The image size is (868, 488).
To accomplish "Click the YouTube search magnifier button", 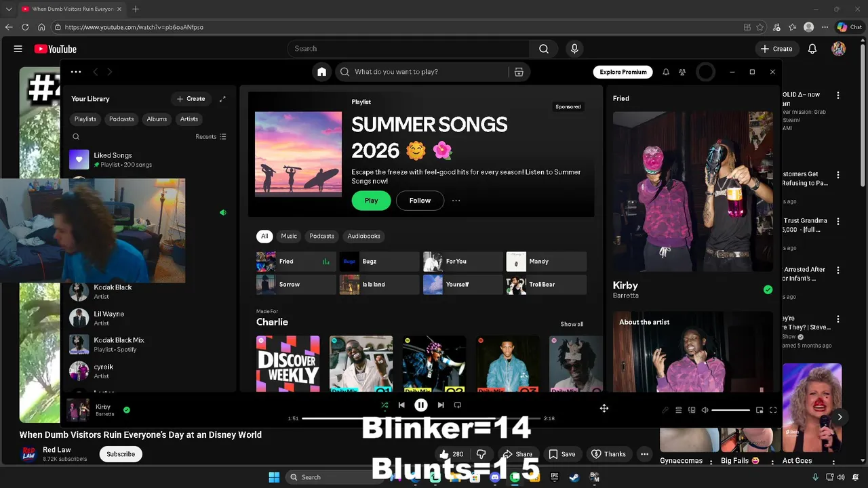I will click(x=543, y=49).
